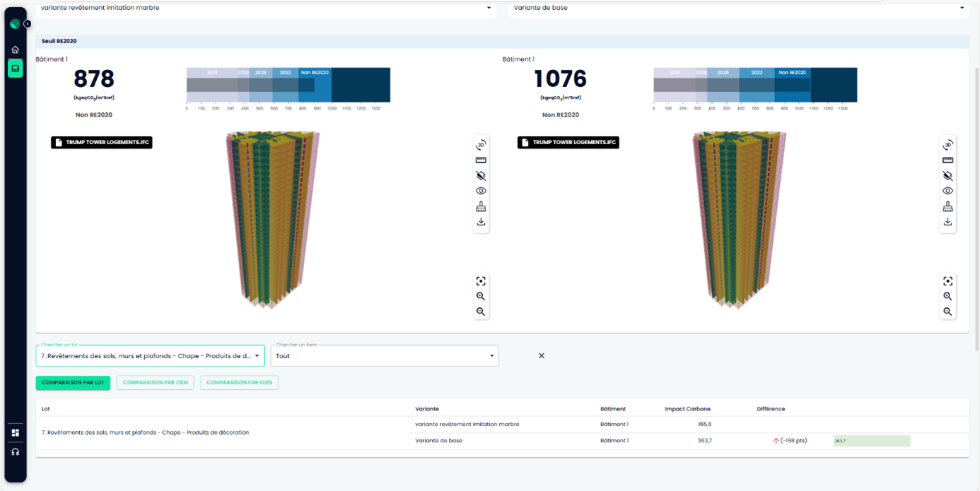Switch to Comparaison par FDES tab
This screenshot has height=491, width=980.
(x=239, y=383)
